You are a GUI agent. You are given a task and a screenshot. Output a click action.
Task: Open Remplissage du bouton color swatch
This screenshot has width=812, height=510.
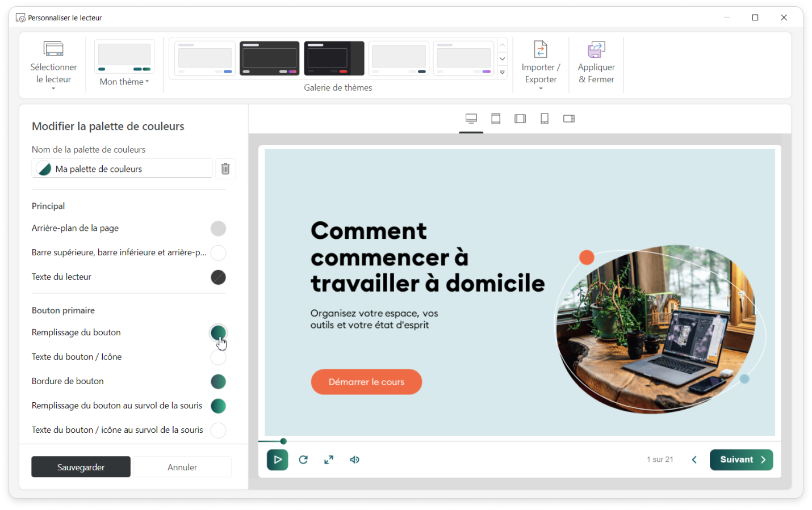coord(218,332)
